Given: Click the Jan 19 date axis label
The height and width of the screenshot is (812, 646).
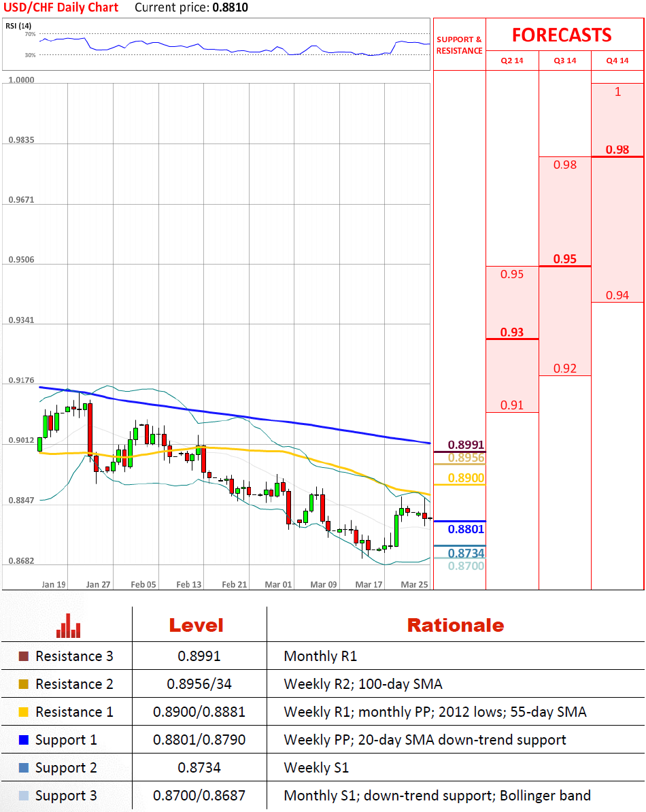Looking at the screenshot, I should [53, 584].
